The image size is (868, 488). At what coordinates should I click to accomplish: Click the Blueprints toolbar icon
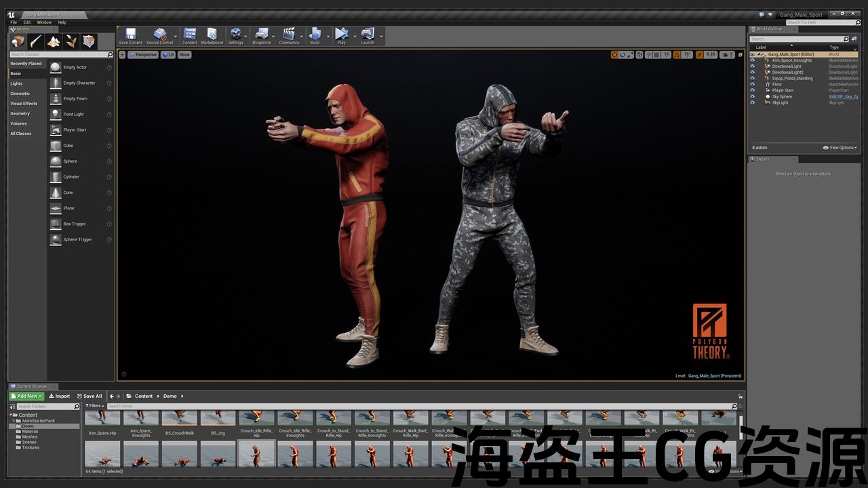tap(261, 35)
